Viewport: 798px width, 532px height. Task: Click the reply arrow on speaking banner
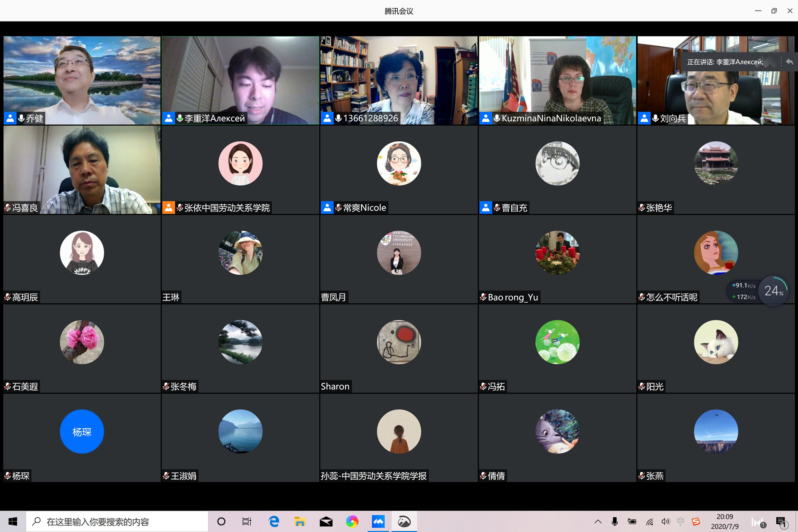[789, 62]
